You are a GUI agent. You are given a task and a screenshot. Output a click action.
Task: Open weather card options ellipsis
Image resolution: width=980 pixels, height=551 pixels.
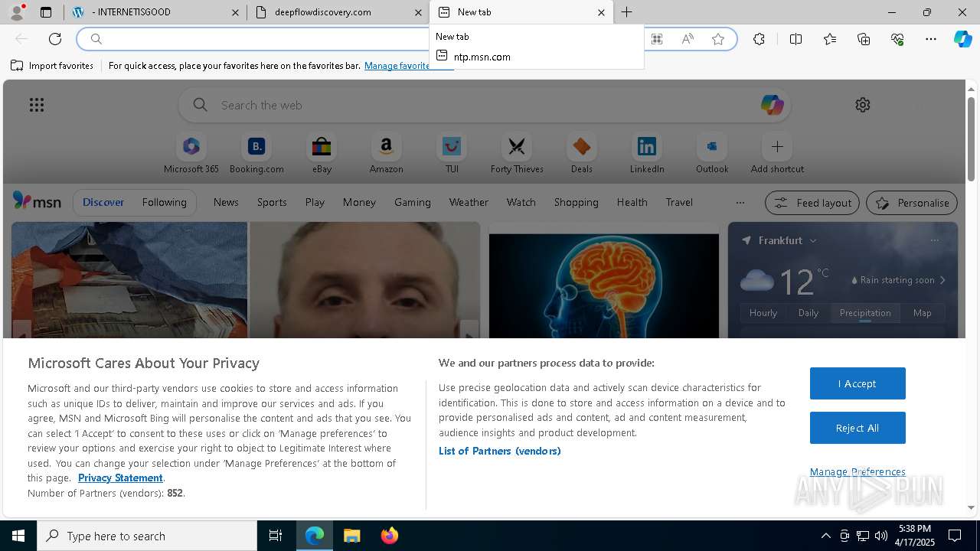tap(934, 240)
